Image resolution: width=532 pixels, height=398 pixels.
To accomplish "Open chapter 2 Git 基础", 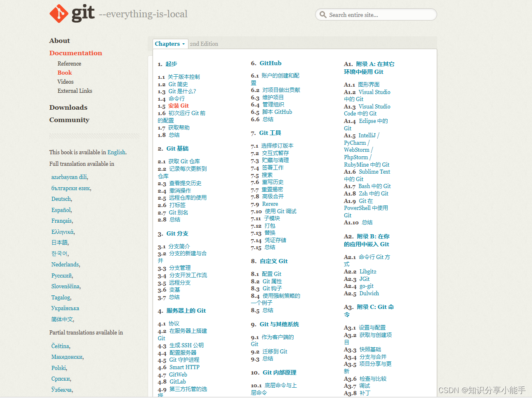I will (x=177, y=148).
